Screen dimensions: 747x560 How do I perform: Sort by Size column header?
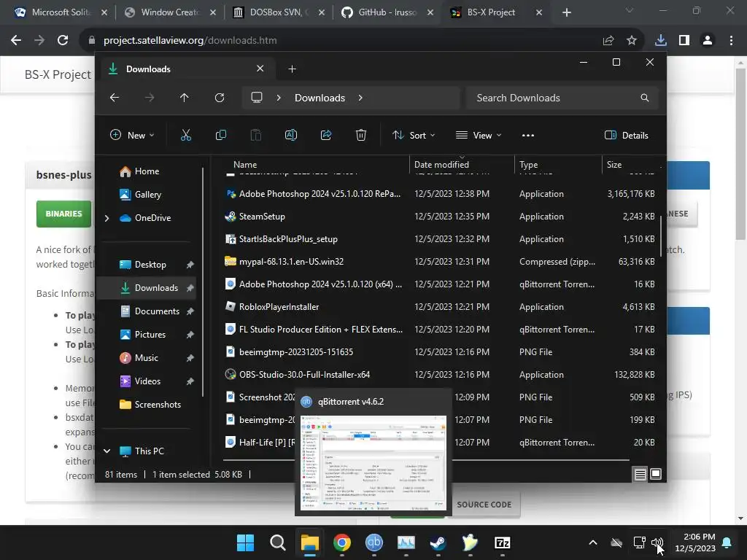pyautogui.click(x=632, y=164)
